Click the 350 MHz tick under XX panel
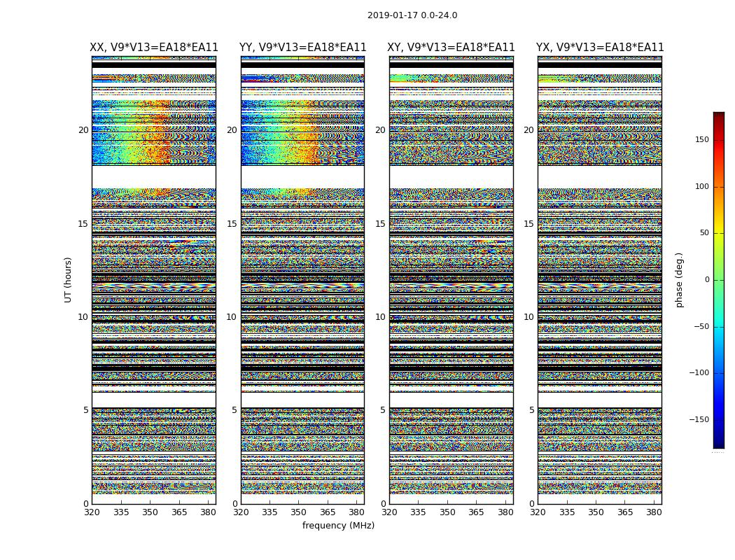The image size is (735, 560). pyautogui.click(x=150, y=512)
